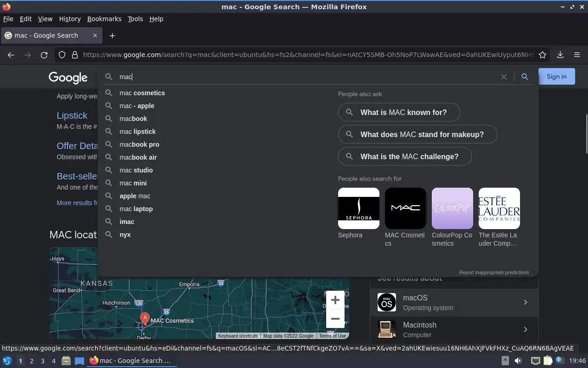Open the Help menu

pyautogui.click(x=156, y=19)
